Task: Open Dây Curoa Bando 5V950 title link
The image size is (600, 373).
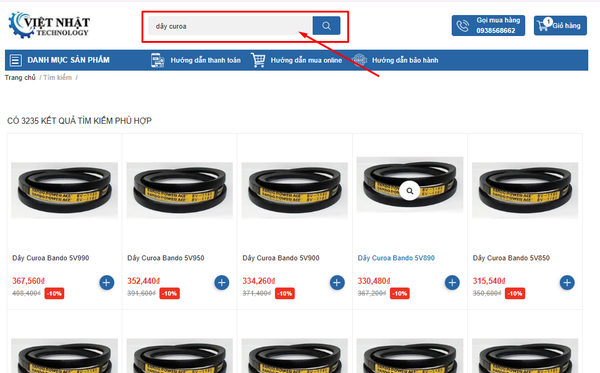Action: (166, 258)
